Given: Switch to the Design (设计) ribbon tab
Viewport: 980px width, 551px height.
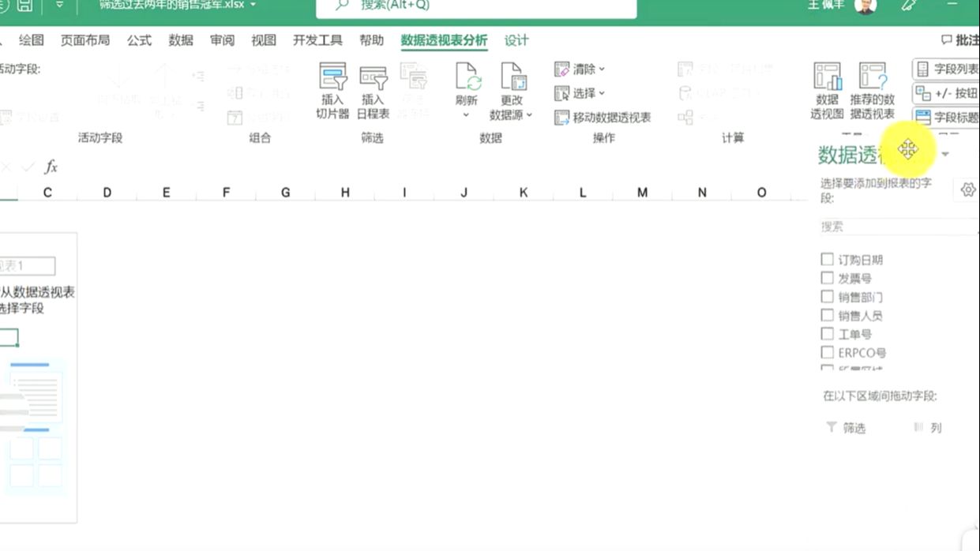Looking at the screenshot, I should coord(516,40).
